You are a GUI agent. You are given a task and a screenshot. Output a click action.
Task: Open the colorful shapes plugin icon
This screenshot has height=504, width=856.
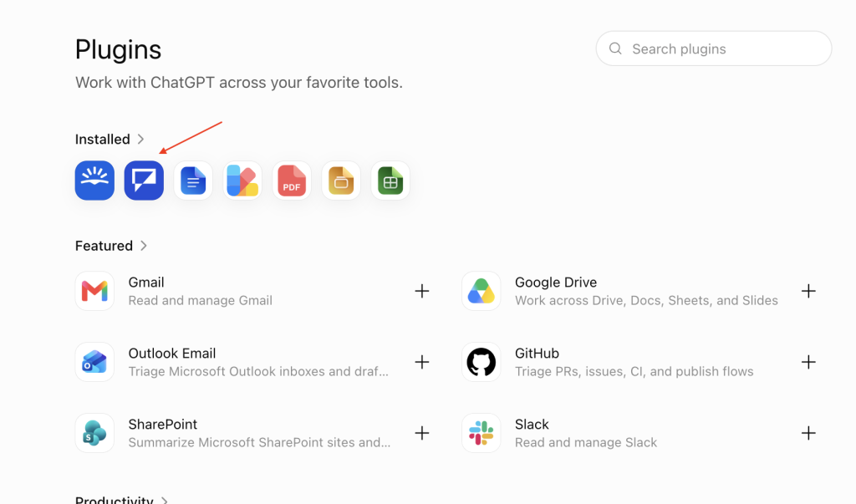click(242, 181)
